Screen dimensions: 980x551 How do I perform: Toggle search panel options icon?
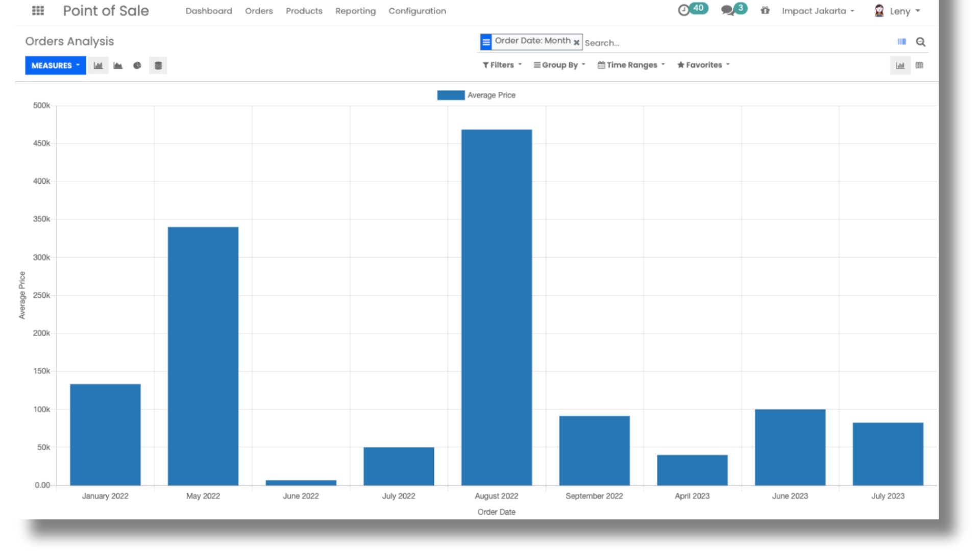point(902,42)
